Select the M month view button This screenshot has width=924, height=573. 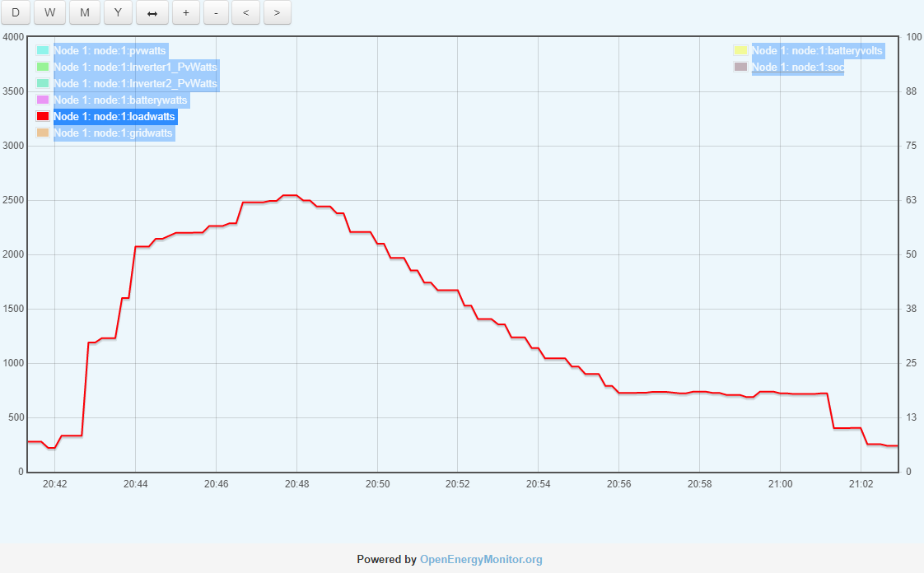[84, 12]
